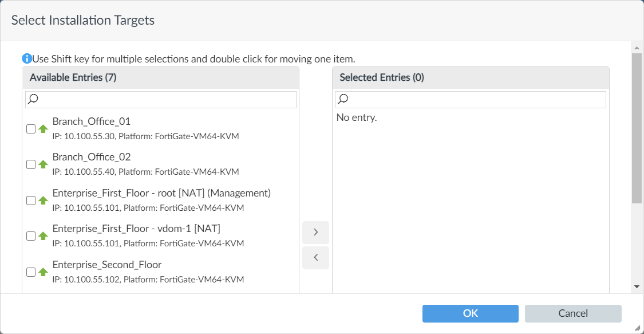The width and height of the screenshot is (644, 334).
Task: Focus the Selected Entries search field
Action: 475,100
